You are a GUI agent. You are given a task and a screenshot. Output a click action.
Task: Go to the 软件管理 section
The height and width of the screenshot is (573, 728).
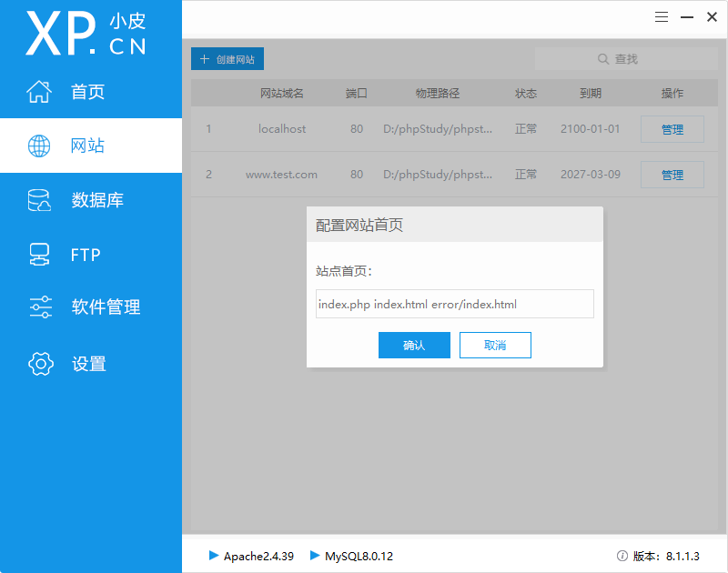[91, 307]
